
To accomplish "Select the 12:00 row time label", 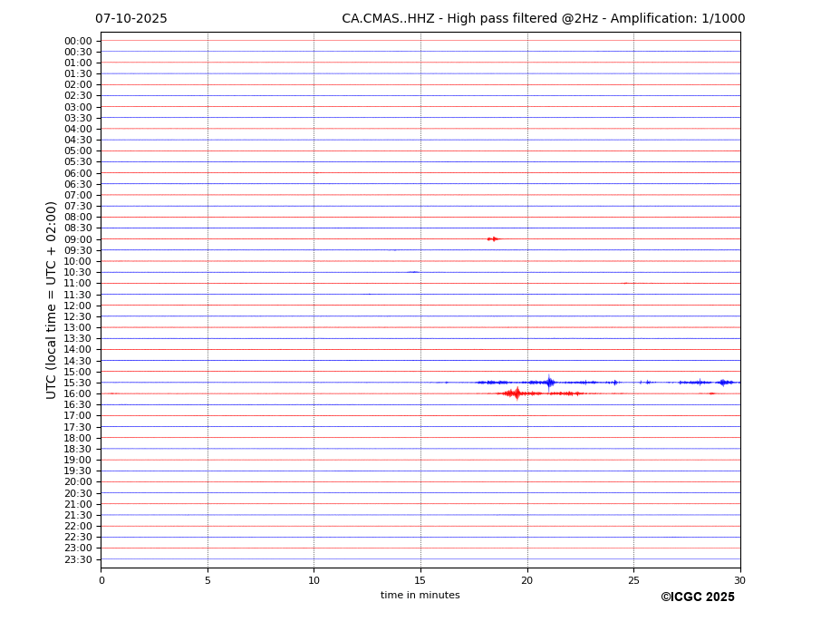I will click(78, 306).
